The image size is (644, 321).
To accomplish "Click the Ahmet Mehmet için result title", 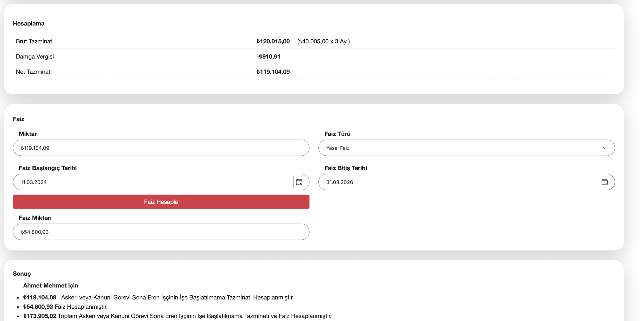I will tap(51, 286).
